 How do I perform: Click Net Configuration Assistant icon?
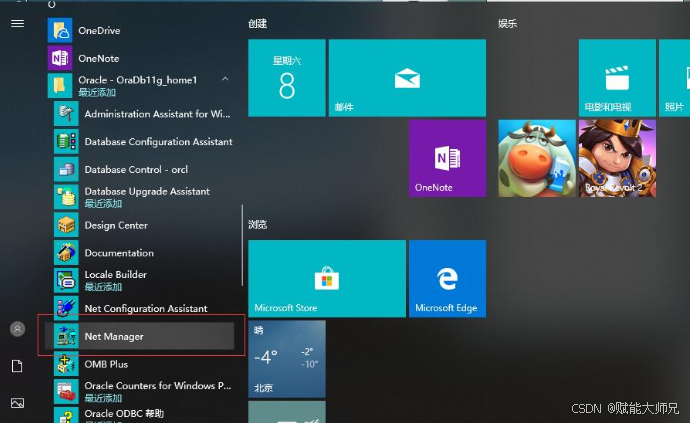click(x=66, y=308)
